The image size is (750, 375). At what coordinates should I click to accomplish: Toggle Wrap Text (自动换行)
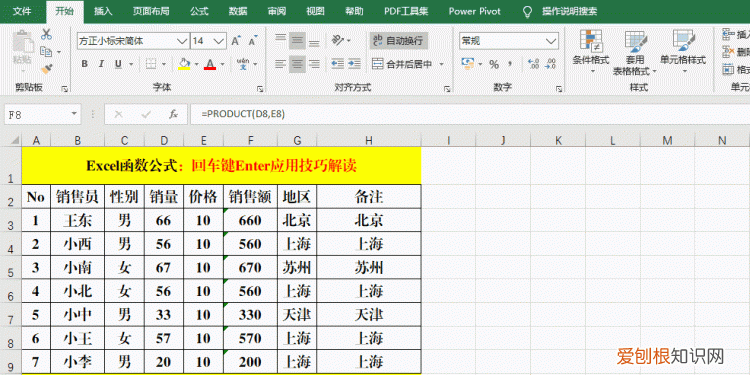[x=398, y=41]
